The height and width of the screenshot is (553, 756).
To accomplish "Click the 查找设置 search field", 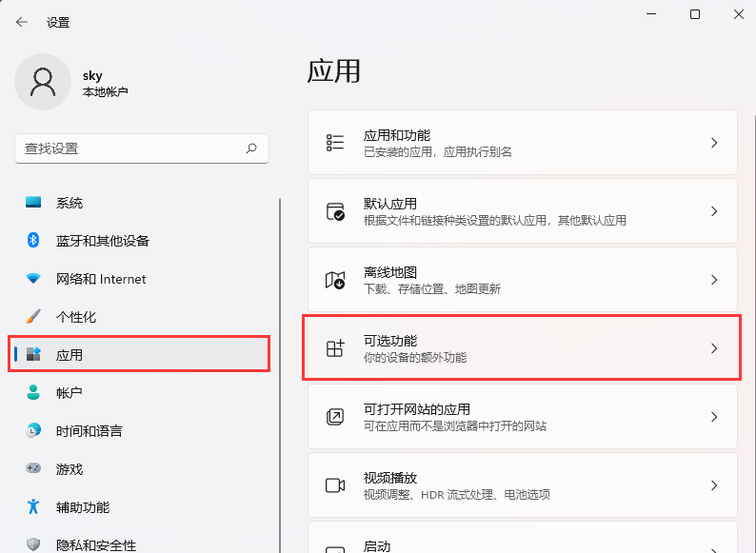I will point(129,148).
